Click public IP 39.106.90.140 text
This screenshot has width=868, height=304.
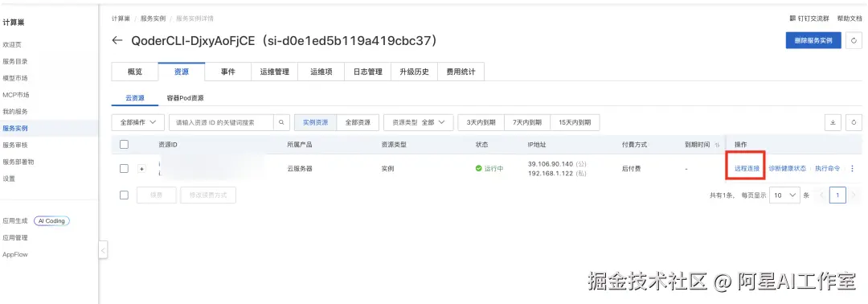click(551, 164)
